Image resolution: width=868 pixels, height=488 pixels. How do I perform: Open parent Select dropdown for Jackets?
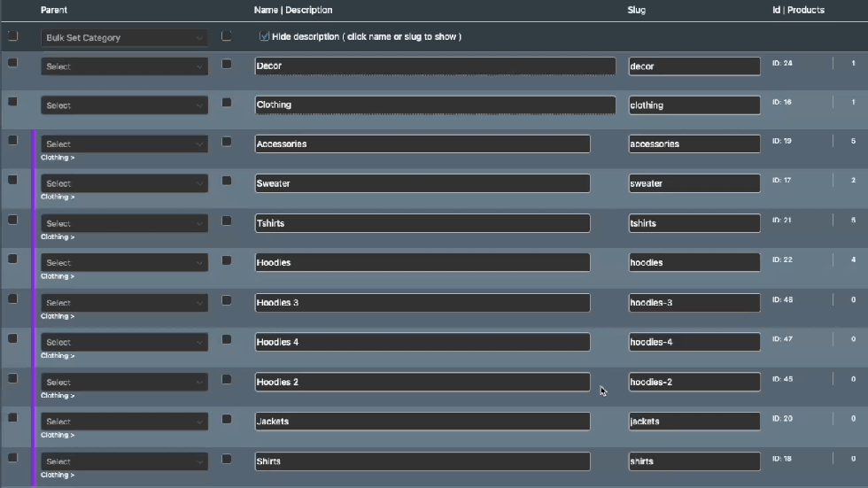[125, 421]
